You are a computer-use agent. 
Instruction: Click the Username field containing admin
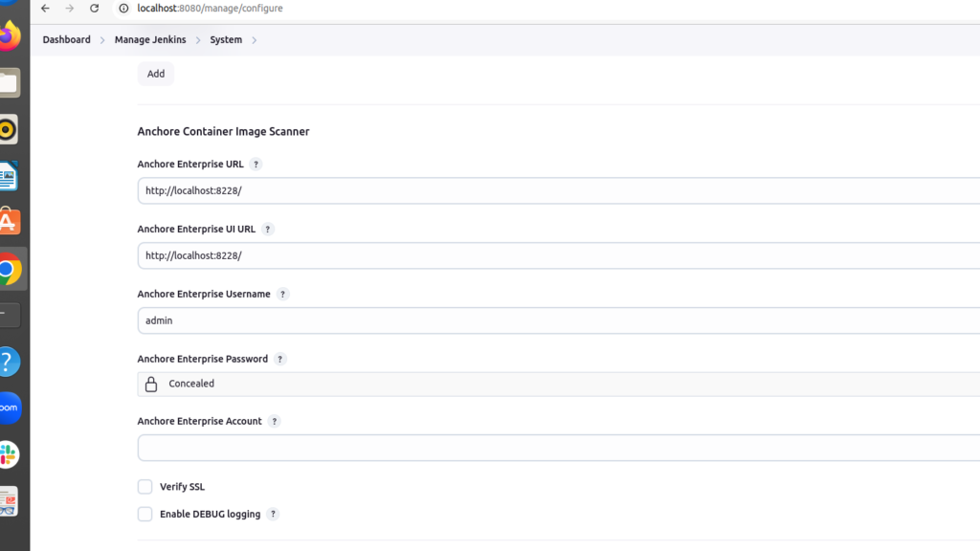click(559, 320)
